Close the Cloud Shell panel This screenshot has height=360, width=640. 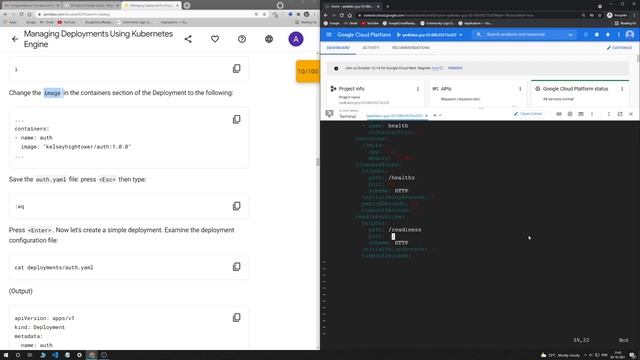631,114
